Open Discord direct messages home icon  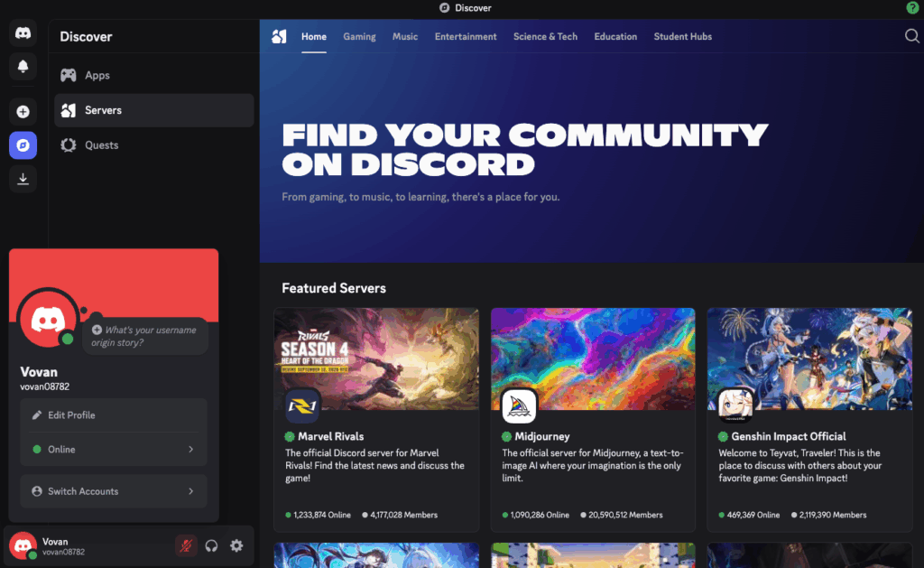click(23, 33)
